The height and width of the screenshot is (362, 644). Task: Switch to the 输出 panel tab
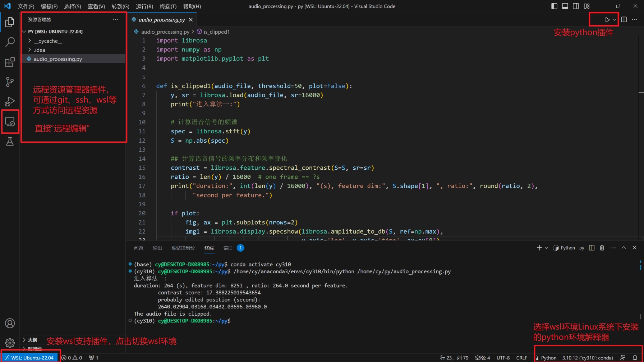pos(157,248)
